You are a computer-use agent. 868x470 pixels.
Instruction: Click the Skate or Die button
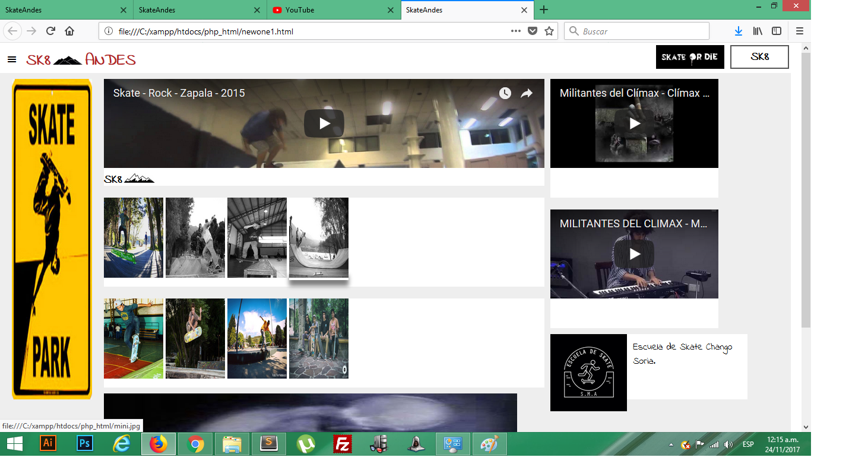(690, 57)
